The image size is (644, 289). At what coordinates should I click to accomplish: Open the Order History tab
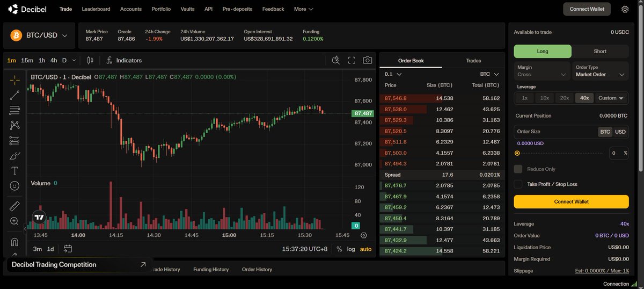coord(257,269)
